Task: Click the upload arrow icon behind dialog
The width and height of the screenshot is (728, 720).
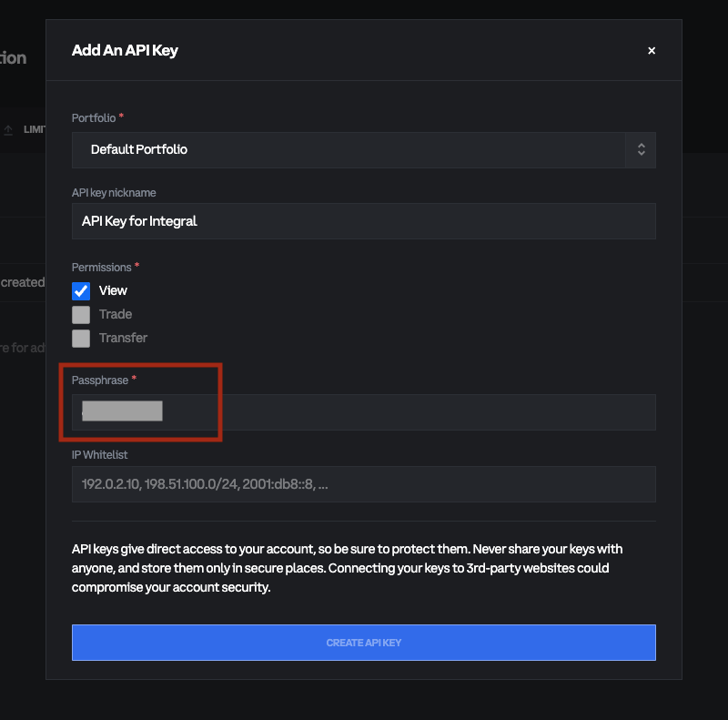Action: pos(8,130)
